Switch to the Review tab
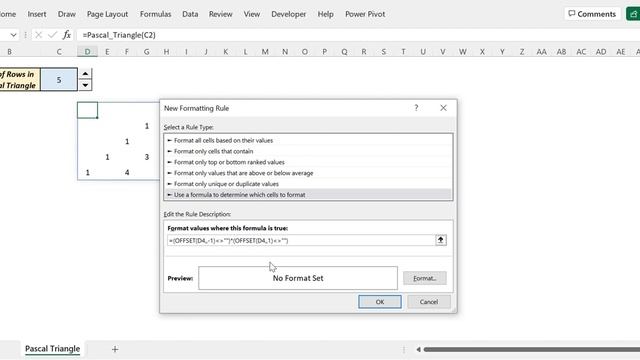The image size is (640, 360). pos(220,14)
